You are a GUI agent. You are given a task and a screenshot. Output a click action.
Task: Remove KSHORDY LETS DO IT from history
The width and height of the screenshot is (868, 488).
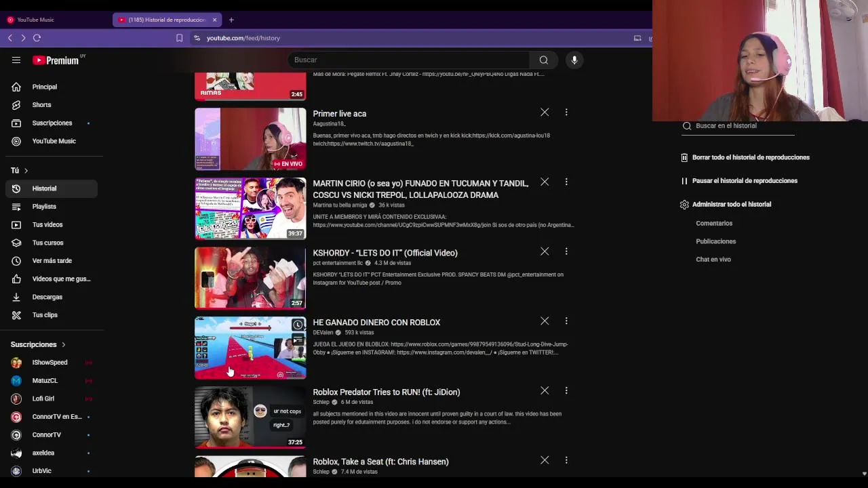pos(545,251)
